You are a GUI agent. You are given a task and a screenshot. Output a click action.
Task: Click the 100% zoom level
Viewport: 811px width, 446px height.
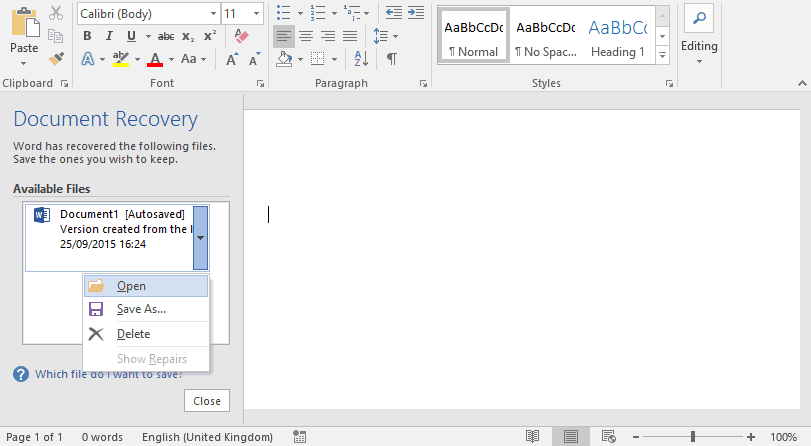783,437
